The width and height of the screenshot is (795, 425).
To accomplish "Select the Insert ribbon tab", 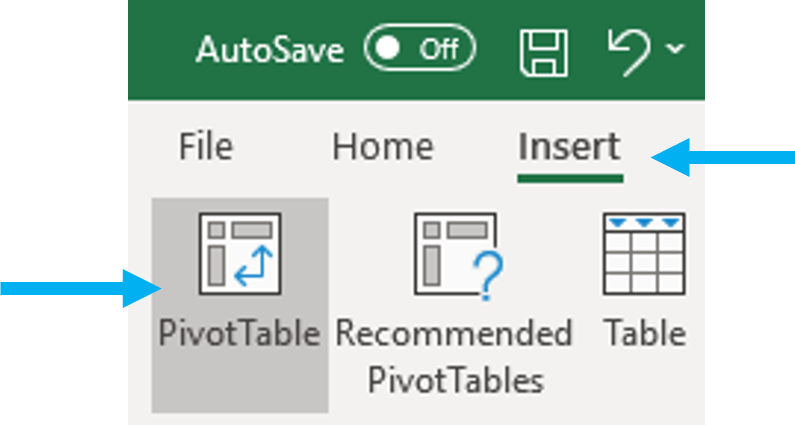I will (x=569, y=147).
